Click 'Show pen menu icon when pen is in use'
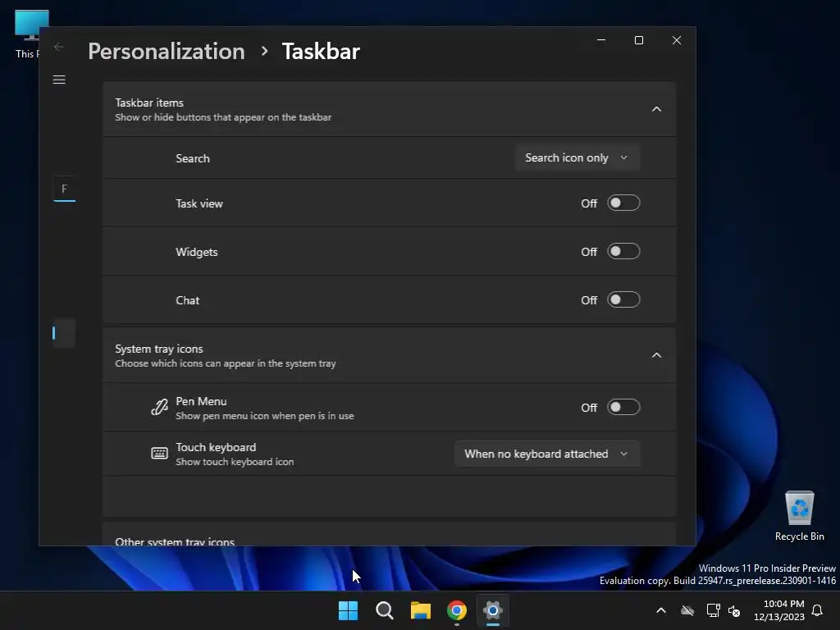 pos(265,416)
